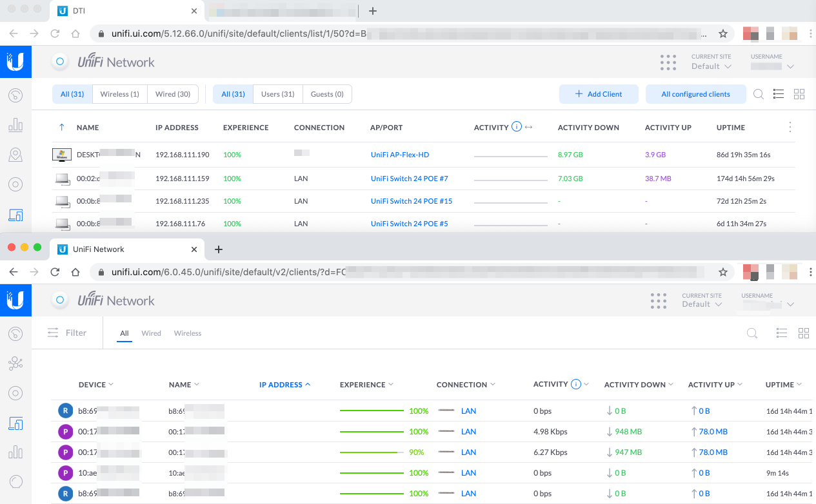
Task: Open apps grid in top window header
Action: [668, 63]
